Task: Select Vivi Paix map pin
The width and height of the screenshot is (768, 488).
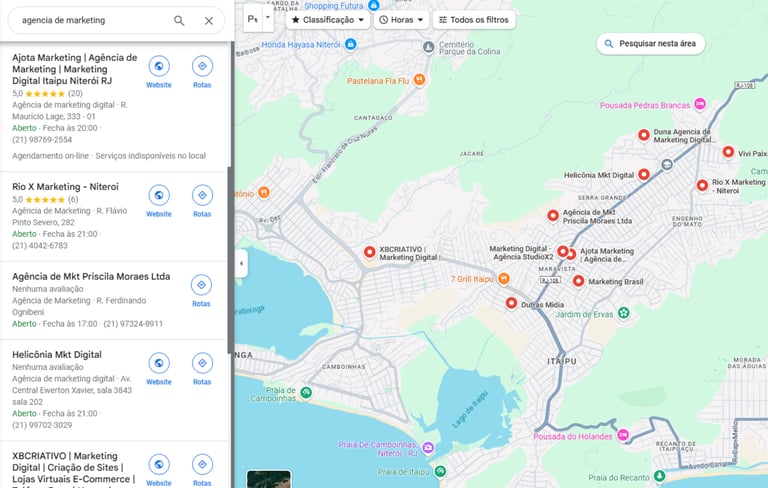Action: [728, 152]
